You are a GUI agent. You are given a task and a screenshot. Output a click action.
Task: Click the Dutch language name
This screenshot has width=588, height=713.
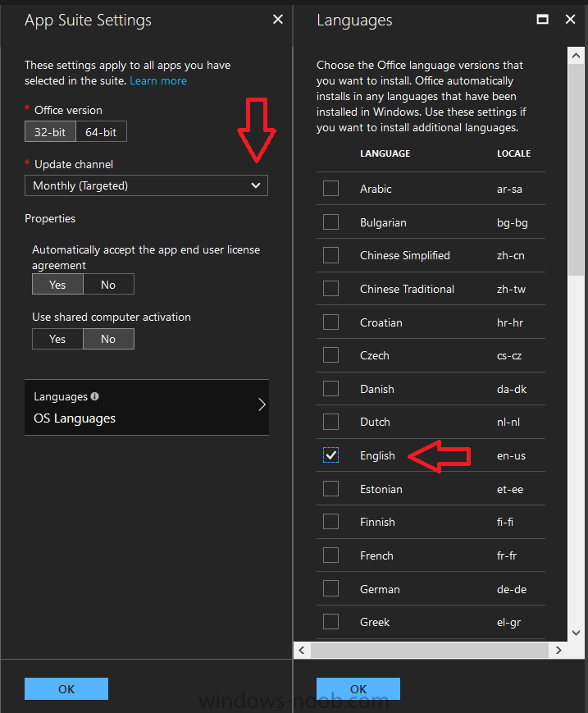[375, 422]
